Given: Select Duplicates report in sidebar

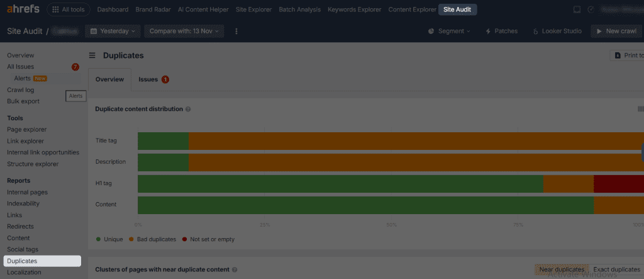Looking at the screenshot, I should pyautogui.click(x=42, y=261).
